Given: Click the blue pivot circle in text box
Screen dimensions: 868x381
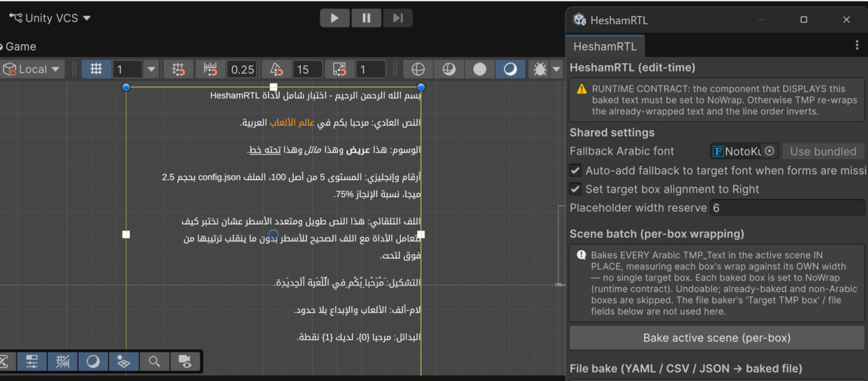Looking at the screenshot, I should pyautogui.click(x=273, y=234).
